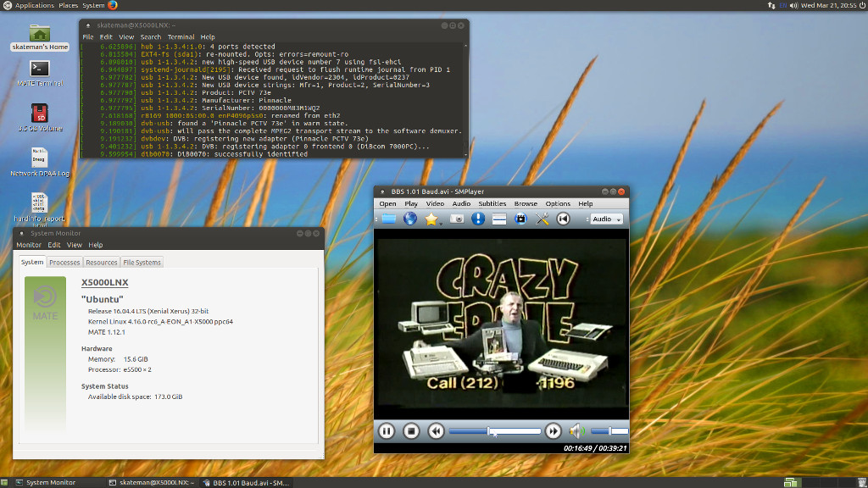868x488 pixels.
Task: Select the skateman's Home desktop icon
Action: (x=40, y=37)
